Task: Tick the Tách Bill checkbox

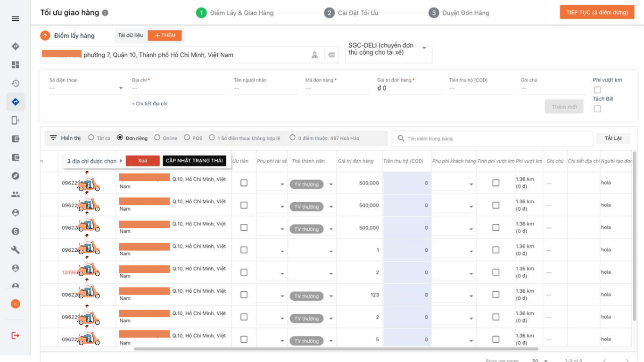Action: [597, 109]
